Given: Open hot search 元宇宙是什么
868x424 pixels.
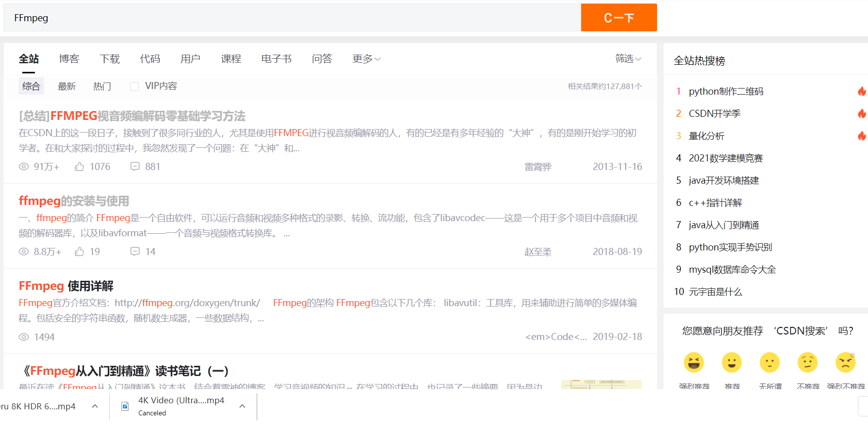Looking at the screenshot, I should 715,291.
